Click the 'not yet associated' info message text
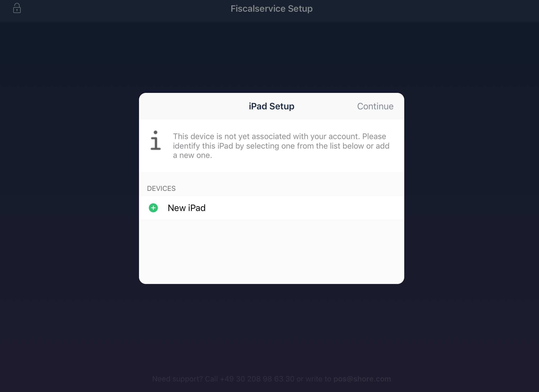Screen dimensions: 539x392 tap(281, 146)
